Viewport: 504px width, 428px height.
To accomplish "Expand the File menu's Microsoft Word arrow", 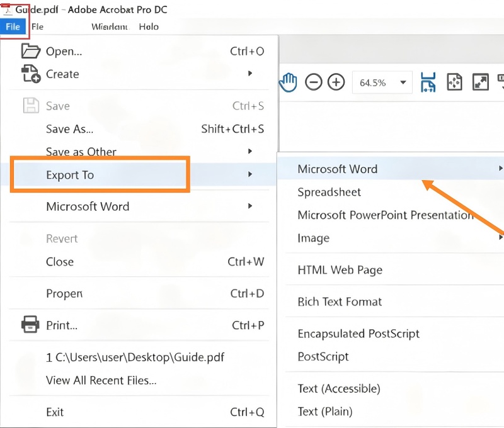I will (250, 206).
